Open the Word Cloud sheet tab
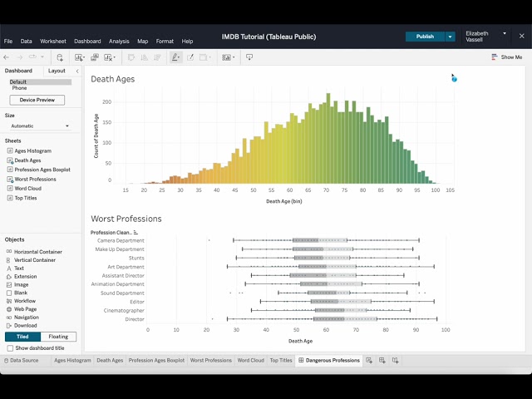Screen dimensions: 532x399 point(251,360)
